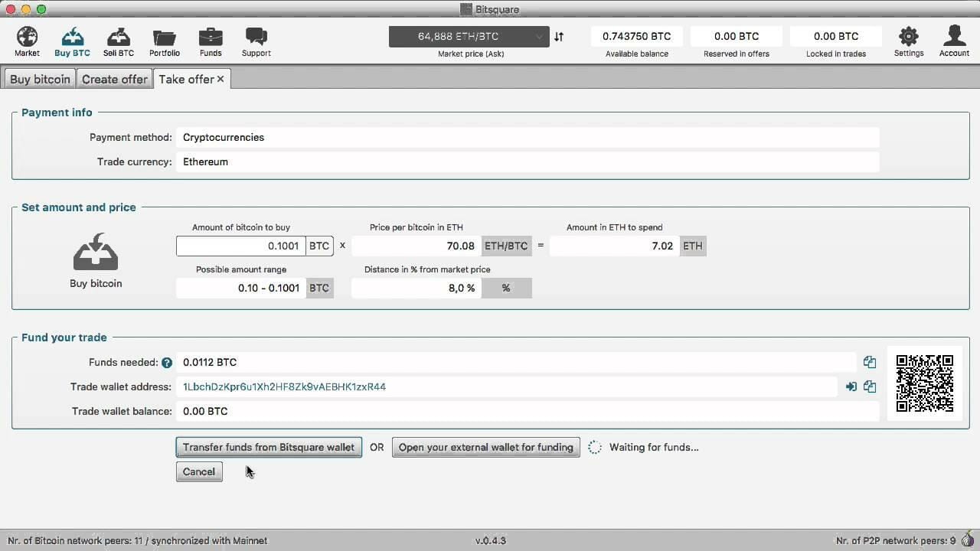Click the ETH unit label beside amount to spend

pos(693,246)
